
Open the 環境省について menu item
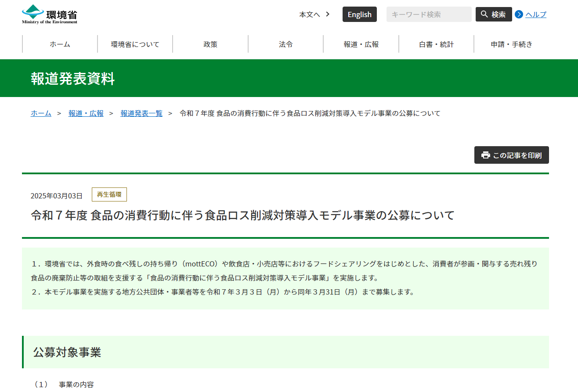click(135, 44)
